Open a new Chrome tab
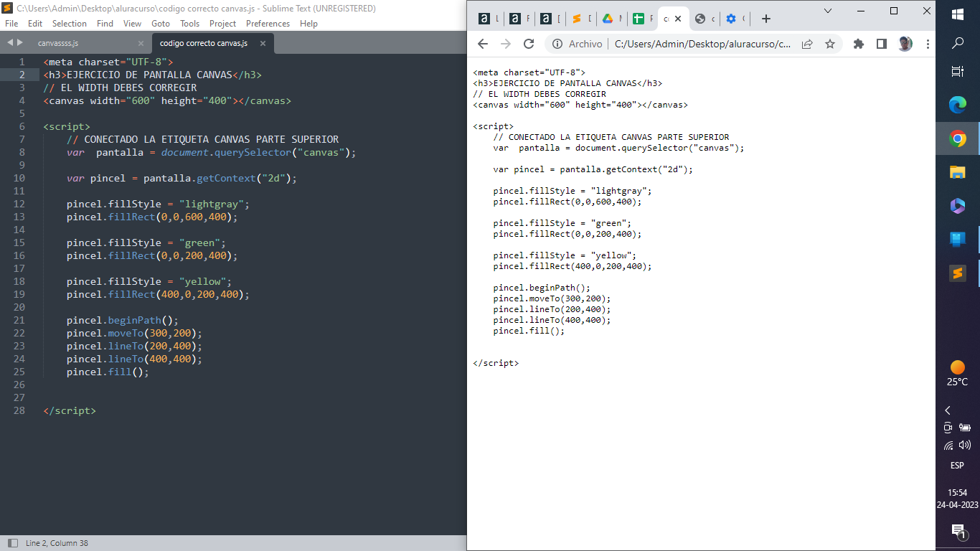This screenshot has width=980, height=551. click(x=766, y=19)
